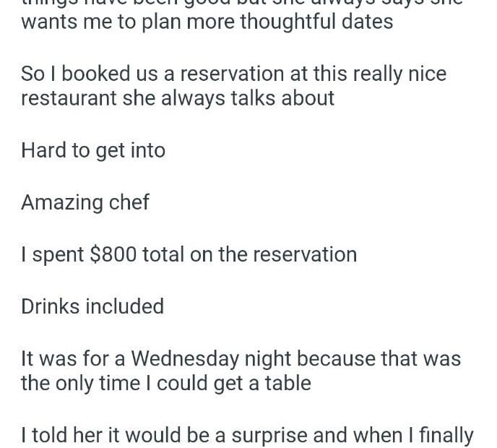The image size is (497, 448).
Task: Click the 'Drinks included' line
Action: 92,306
